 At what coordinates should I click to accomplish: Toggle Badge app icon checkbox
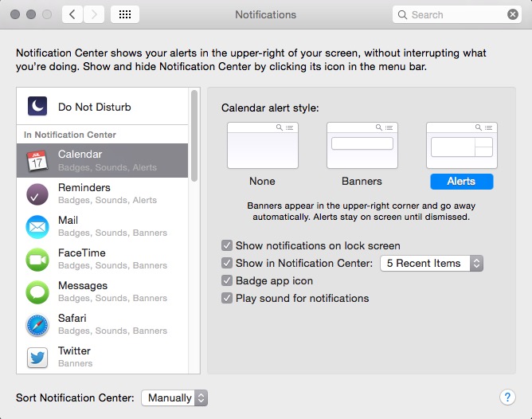pyautogui.click(x=227, y=280)
